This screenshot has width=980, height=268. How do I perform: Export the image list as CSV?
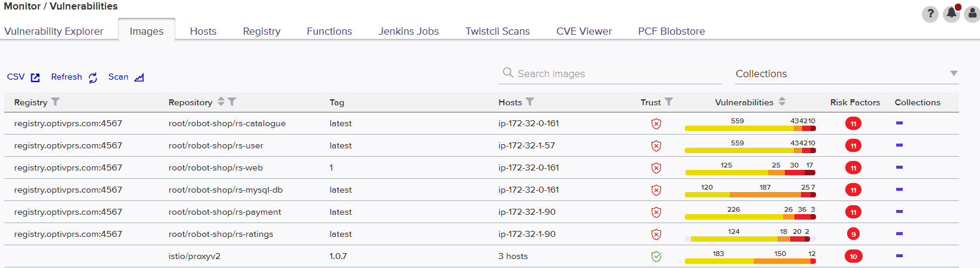pyautogui.click(x=23, y=77)
